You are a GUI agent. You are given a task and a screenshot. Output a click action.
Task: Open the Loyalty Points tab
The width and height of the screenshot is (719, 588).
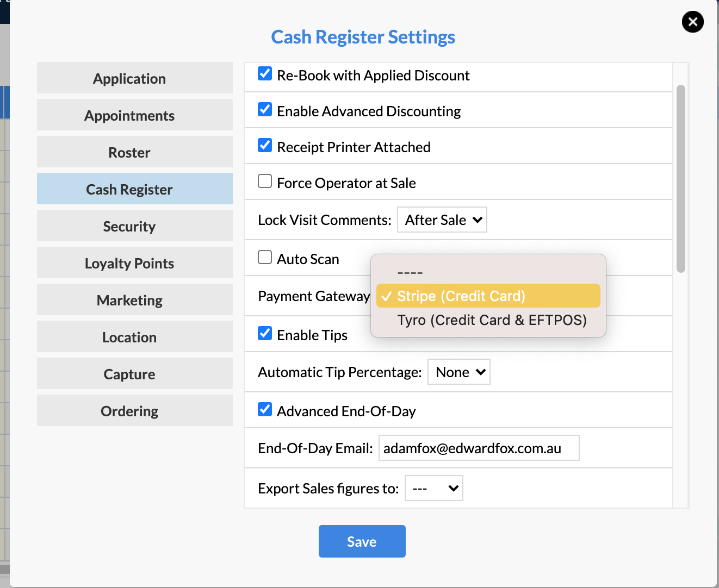[x=135, y=262]
